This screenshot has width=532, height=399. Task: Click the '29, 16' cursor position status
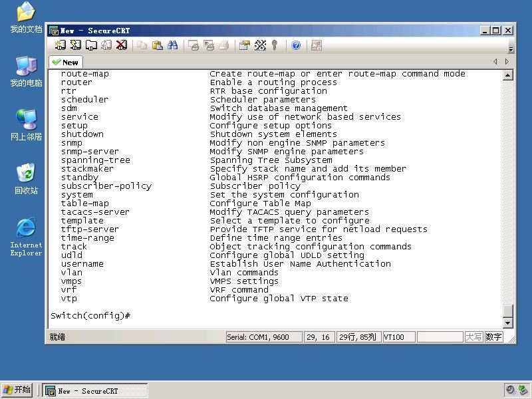[x=319, y=337]
